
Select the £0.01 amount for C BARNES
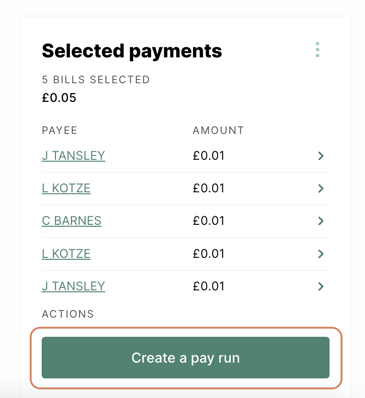point(208,221)
